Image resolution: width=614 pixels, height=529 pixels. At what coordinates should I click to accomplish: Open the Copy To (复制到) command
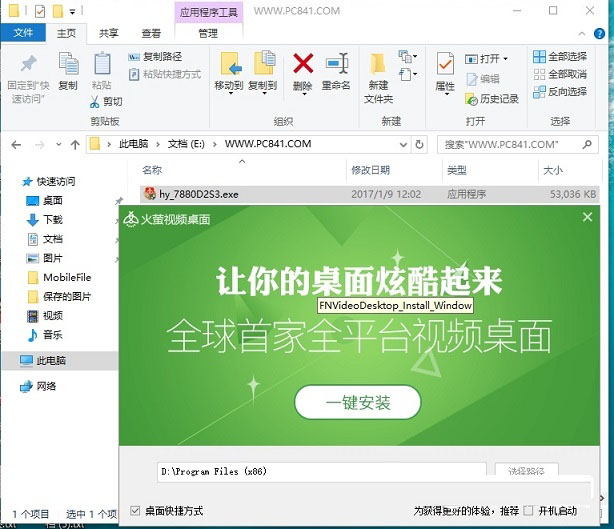coord(263,73)
